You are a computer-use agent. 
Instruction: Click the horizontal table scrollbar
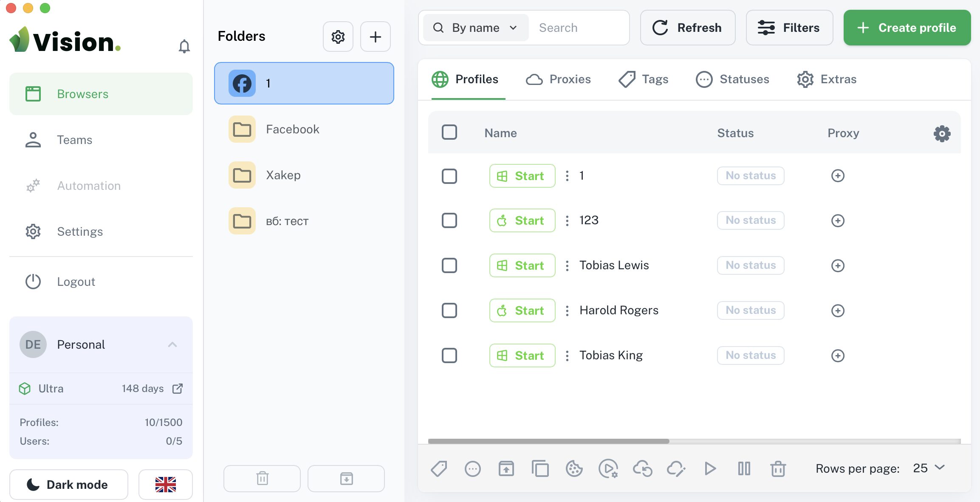548,441
